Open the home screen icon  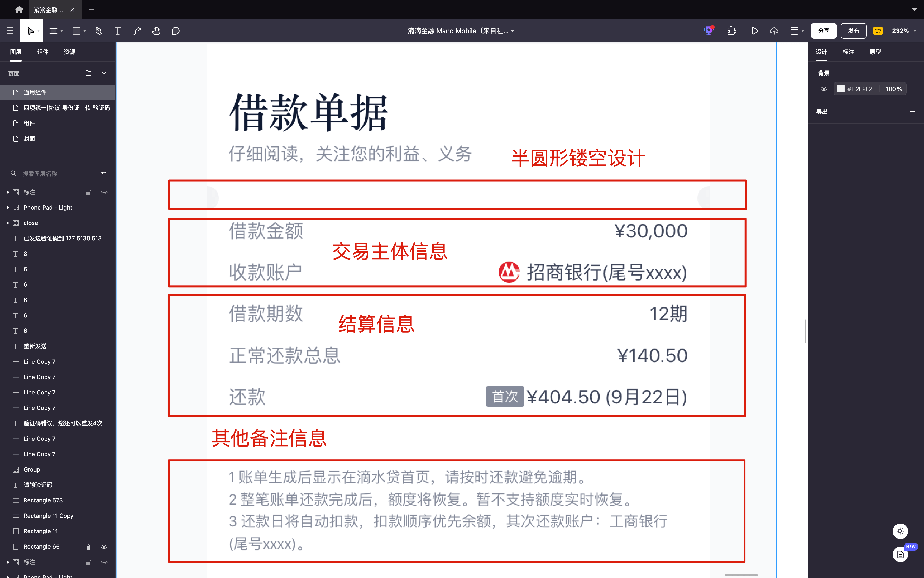pyautogui.click(x=19, y=10)
